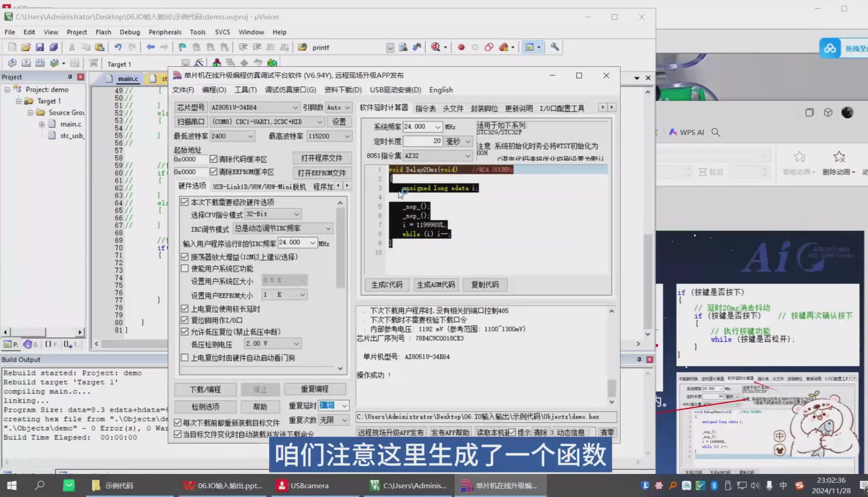Viewport: 868px width, 497px height.
Task: Click the Paste icon in µVision toolbar
Action: click(100, 47)
